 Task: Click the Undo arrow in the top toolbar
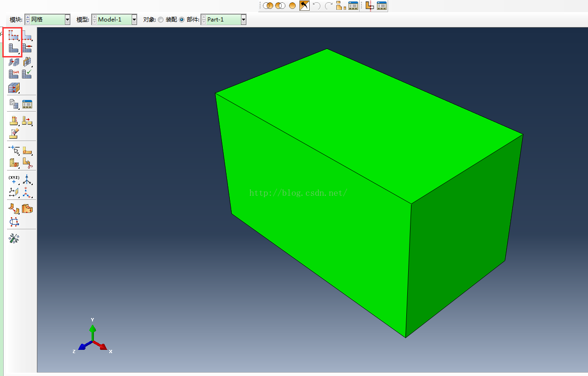pyautogui.click(x=317, y=6)
